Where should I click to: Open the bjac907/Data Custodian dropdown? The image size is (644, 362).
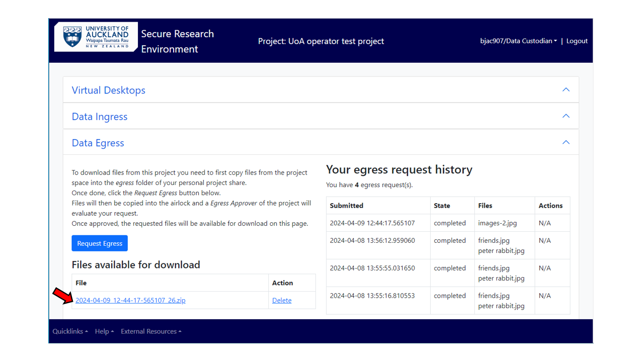click(519, 41)
